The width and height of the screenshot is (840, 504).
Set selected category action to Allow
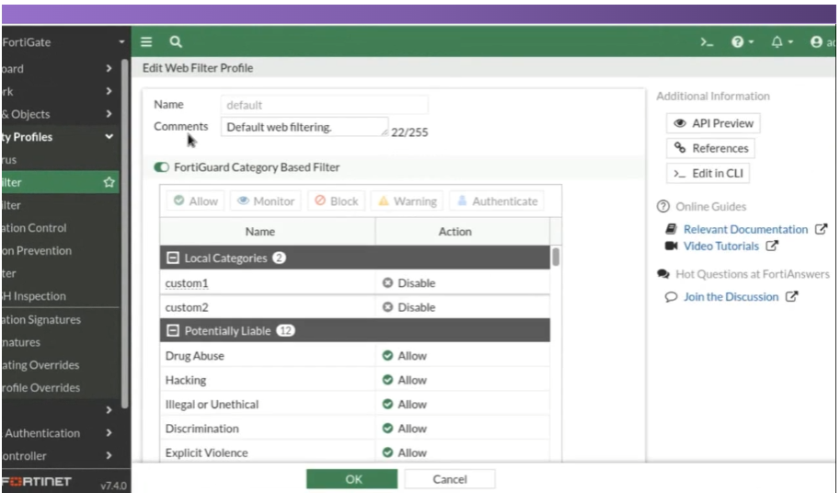196,201
